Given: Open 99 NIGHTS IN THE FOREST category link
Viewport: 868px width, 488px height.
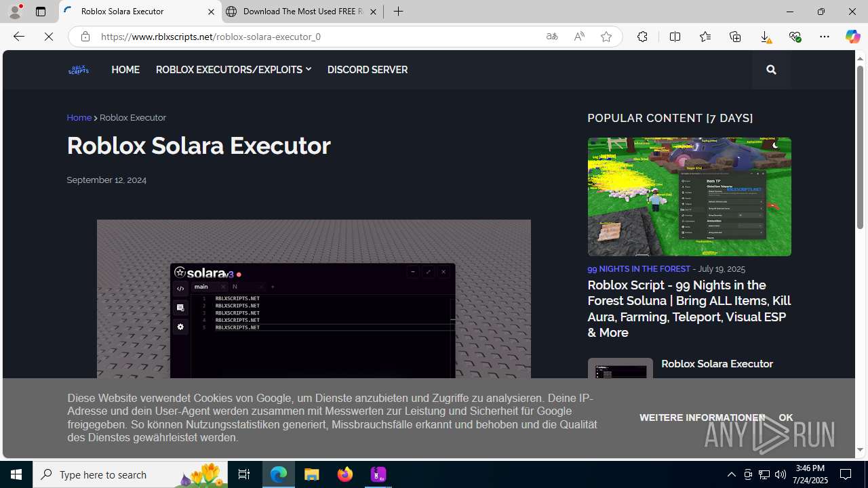Looking at the screenshot, I should pos(639,269).
